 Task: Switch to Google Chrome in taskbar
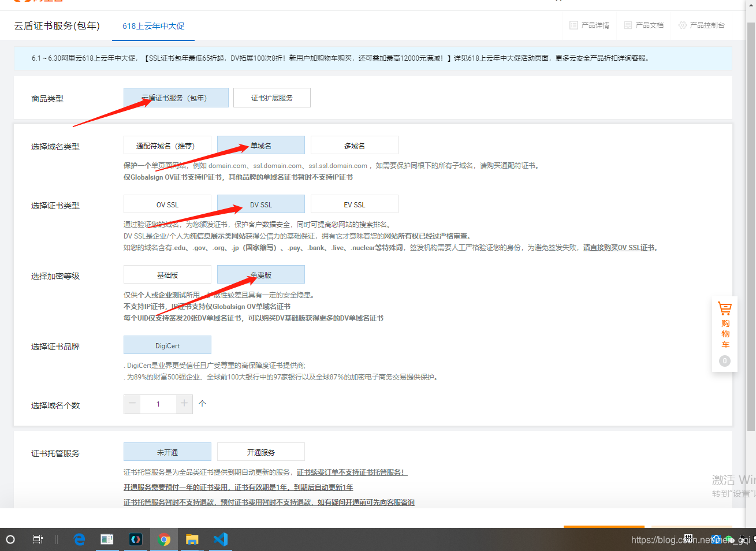point(165,539)
